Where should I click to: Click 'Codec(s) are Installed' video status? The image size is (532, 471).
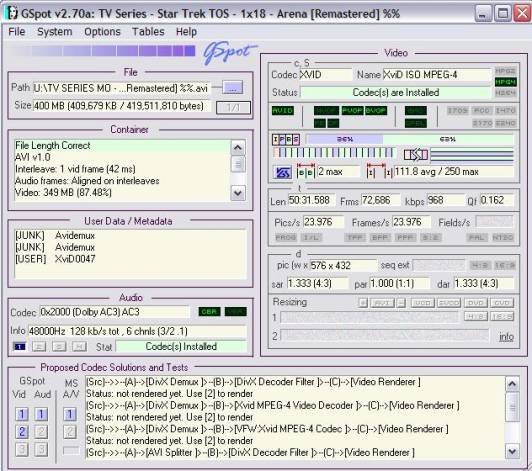396,92
